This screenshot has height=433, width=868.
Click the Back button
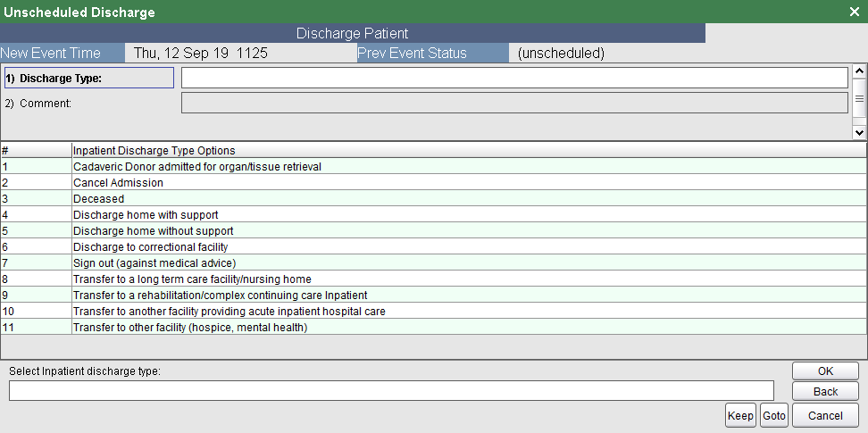825,391
